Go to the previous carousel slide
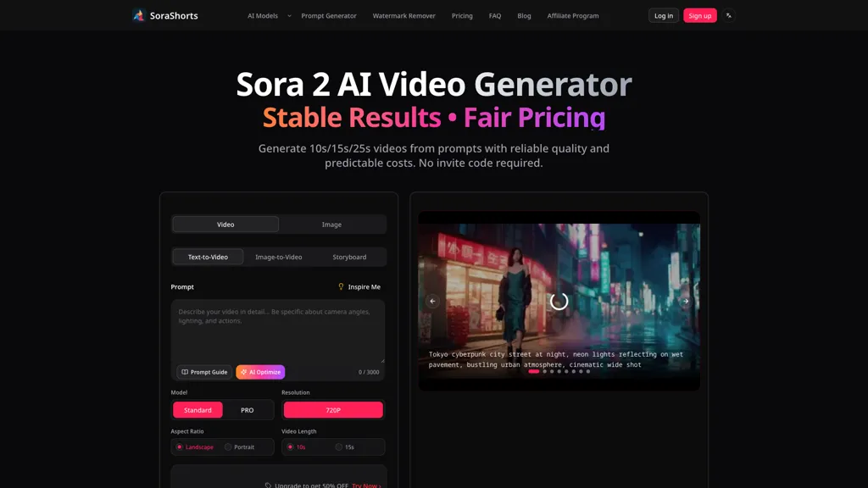The height and width of the screenshot is (488, 868). click(x=432, y=301)
